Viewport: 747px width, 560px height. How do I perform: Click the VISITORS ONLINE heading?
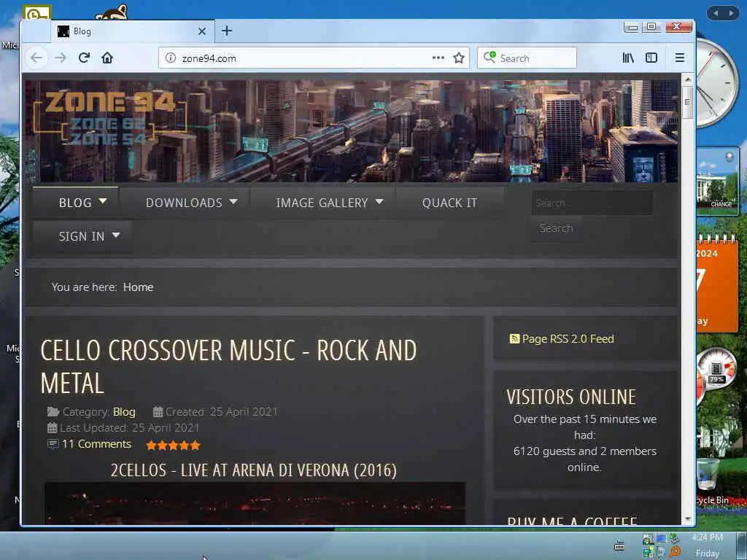(570, 397)
